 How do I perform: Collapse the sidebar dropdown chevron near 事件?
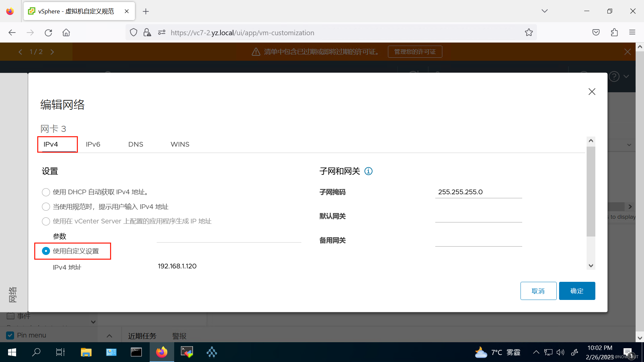(x=93, y=322)
